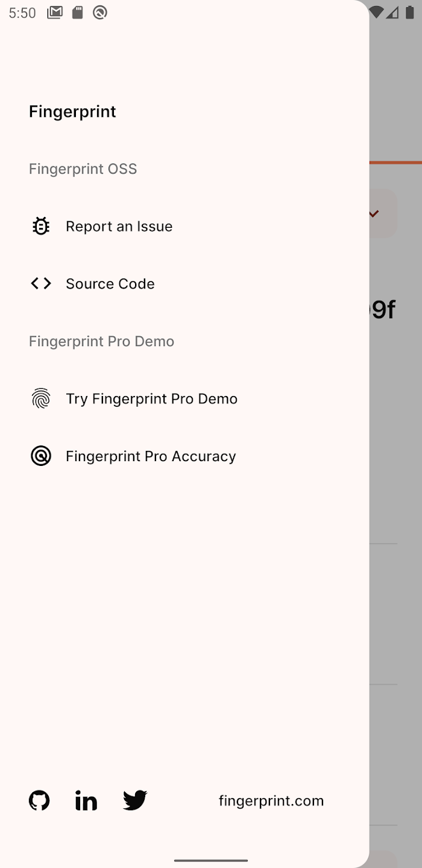
Task: Tap the Wi-Fi signal icon in status bar
Action: [x=377, y=13]
